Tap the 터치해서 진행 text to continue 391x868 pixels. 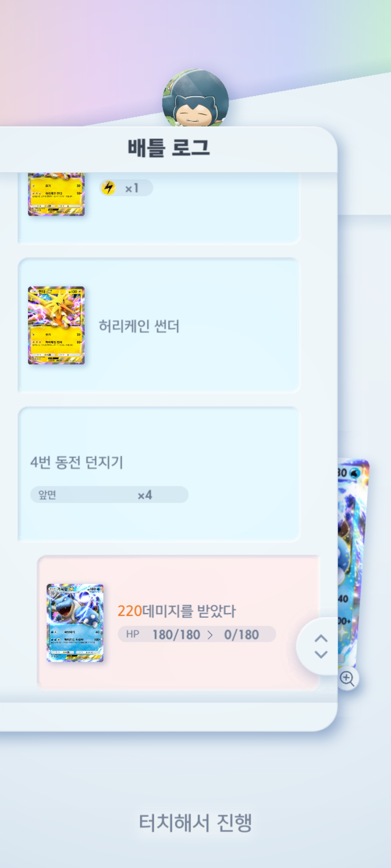tap(195, 822)
